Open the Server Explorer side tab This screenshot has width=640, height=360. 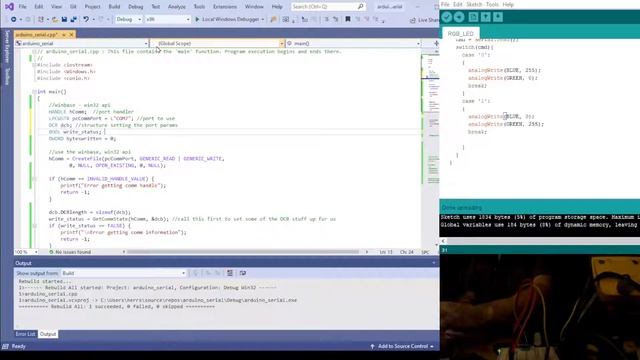[7, 46]
